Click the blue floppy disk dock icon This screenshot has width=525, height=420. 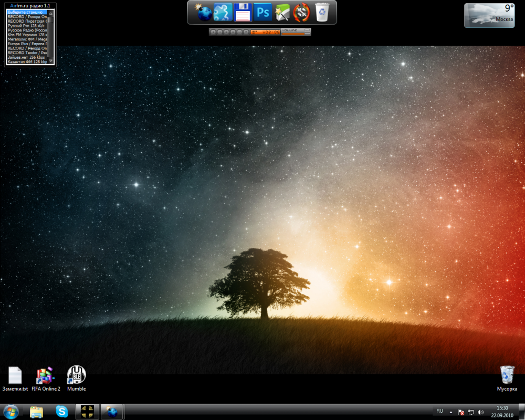[x=243, y=12]
